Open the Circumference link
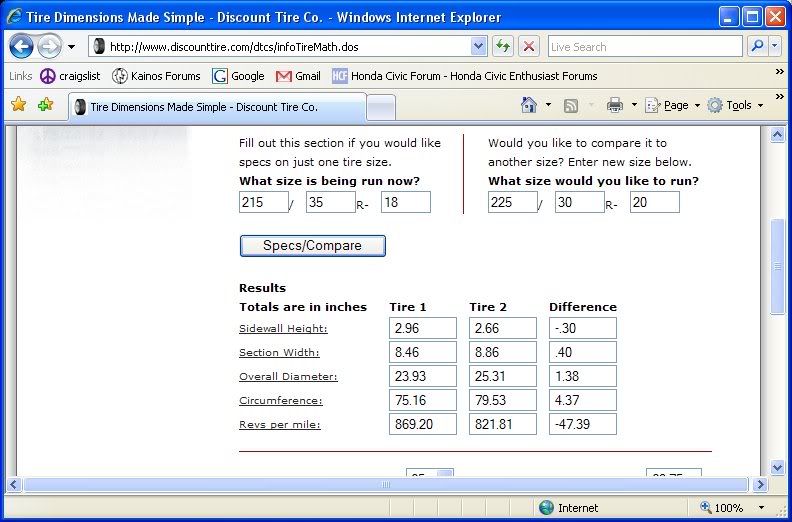 pos(281,401)
